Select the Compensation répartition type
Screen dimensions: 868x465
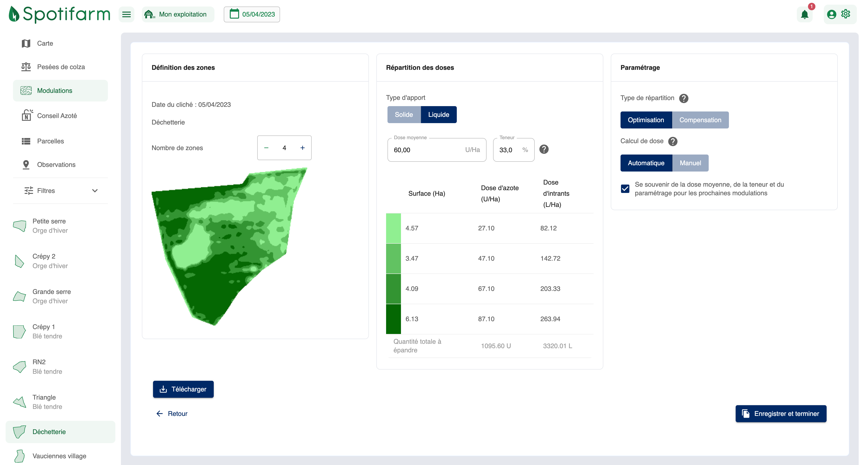700,120
